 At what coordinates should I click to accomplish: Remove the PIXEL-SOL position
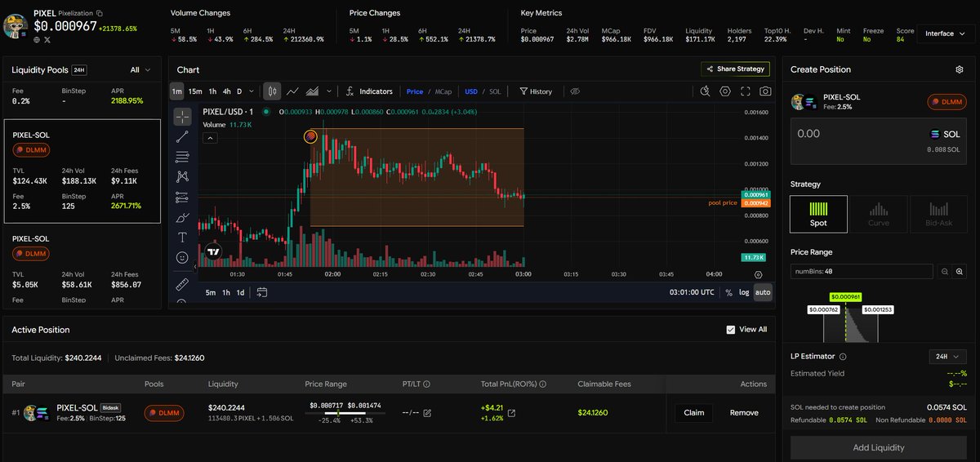[744, 413]
